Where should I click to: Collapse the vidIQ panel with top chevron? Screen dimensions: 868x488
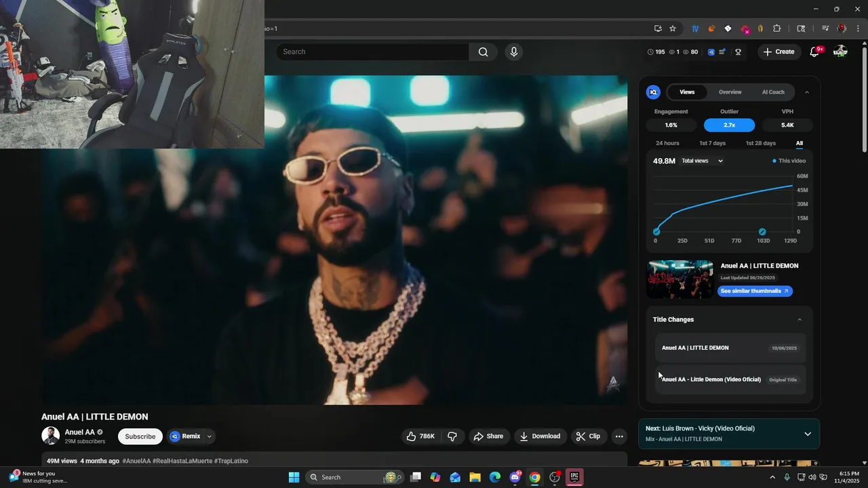coord(806,92)
